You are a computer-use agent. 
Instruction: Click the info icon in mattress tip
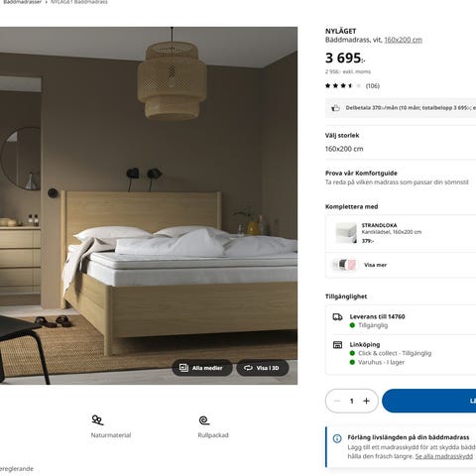(337, 438)
